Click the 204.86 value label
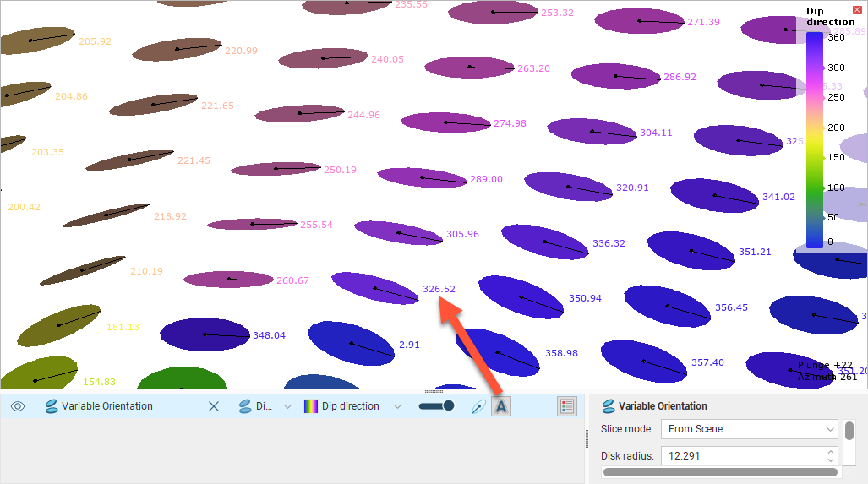868x484 pixels. coord(71,96)
